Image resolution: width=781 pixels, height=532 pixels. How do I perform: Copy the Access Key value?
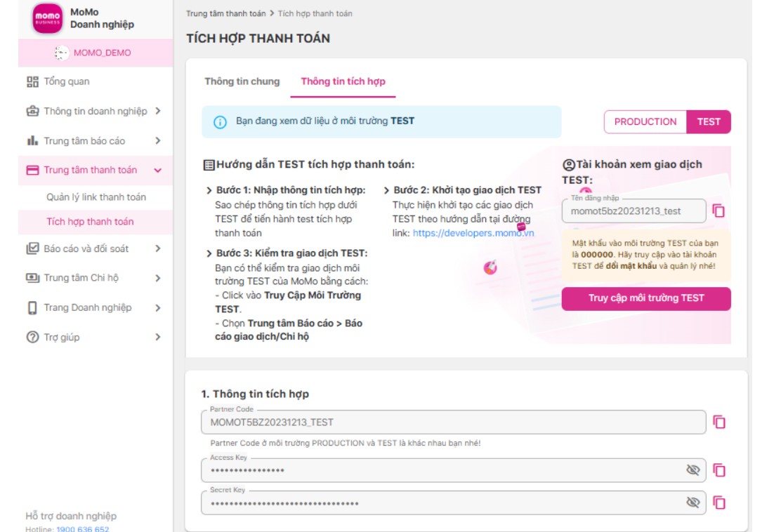[719, 470]
